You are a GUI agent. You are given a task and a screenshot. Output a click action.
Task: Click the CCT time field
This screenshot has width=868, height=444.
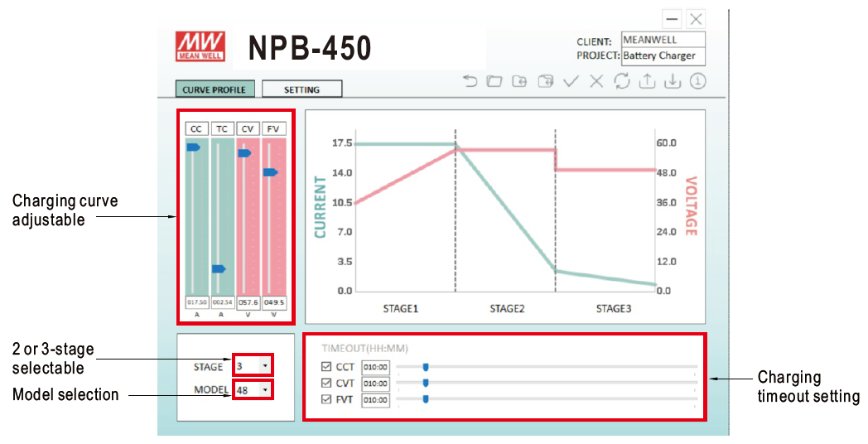point(375,367)
